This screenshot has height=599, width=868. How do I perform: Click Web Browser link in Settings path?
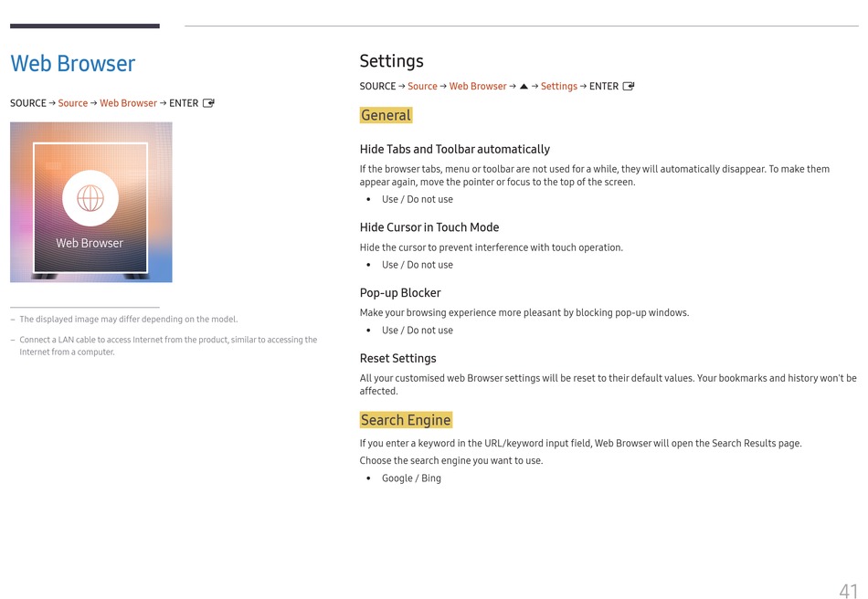pyautogui.click(x=478, y=86)
